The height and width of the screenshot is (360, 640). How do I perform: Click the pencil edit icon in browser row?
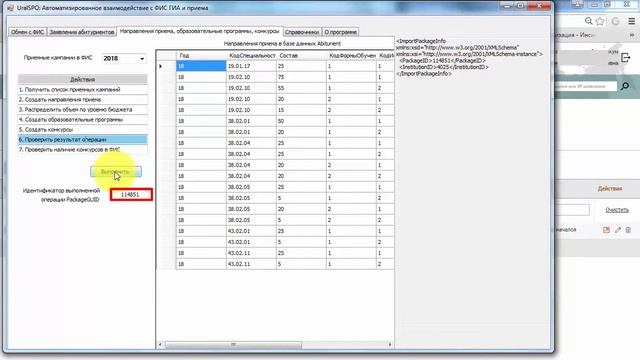tap(618, 230)
